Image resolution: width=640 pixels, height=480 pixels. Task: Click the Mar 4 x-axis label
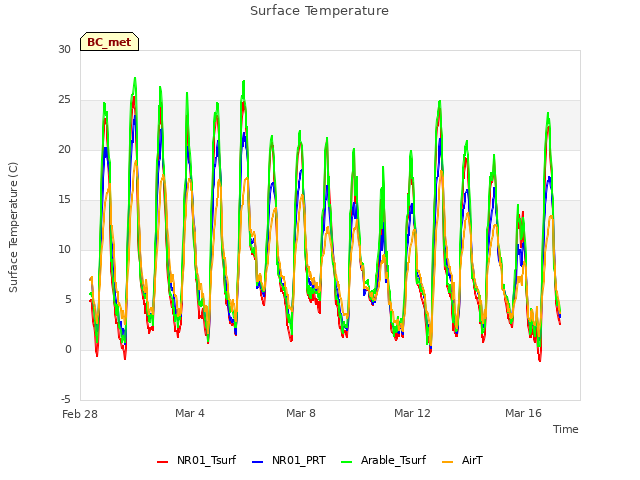click(190, 413)
